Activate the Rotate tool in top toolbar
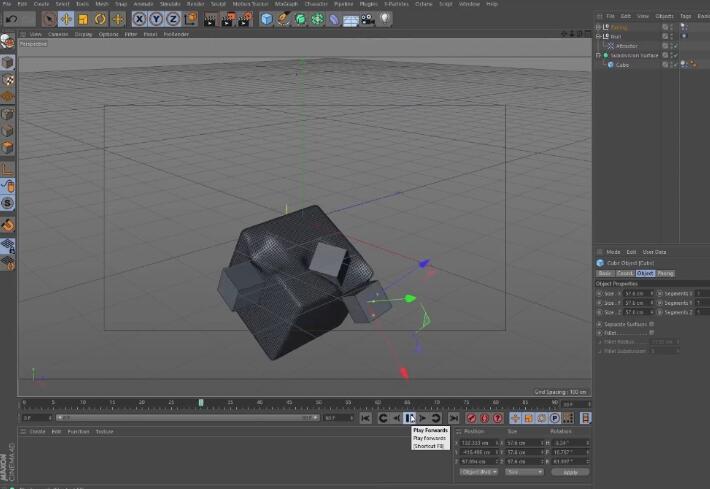Image resolution: width=710 pixels, height=489 pixels. (x=100, y=19)
